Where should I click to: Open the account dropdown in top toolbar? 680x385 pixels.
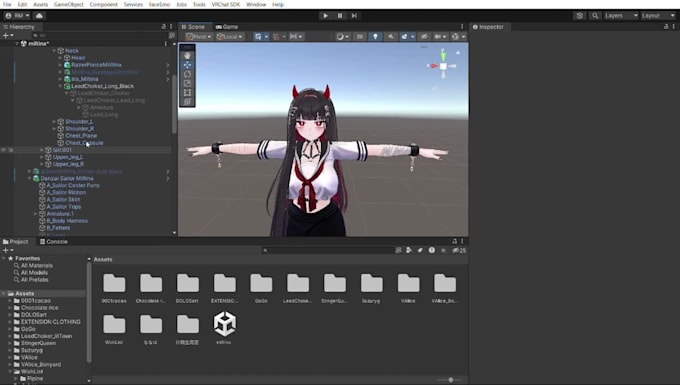17,16
